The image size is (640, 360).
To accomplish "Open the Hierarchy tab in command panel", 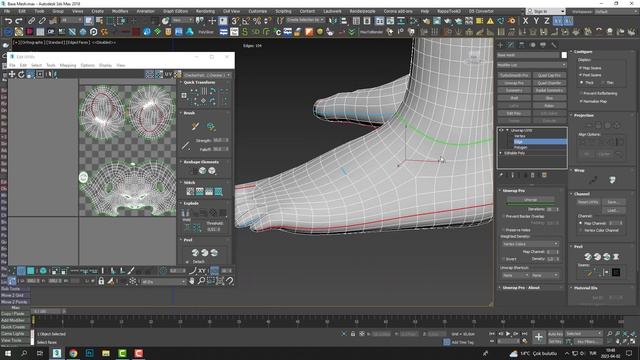I will (x=522, y=45).
